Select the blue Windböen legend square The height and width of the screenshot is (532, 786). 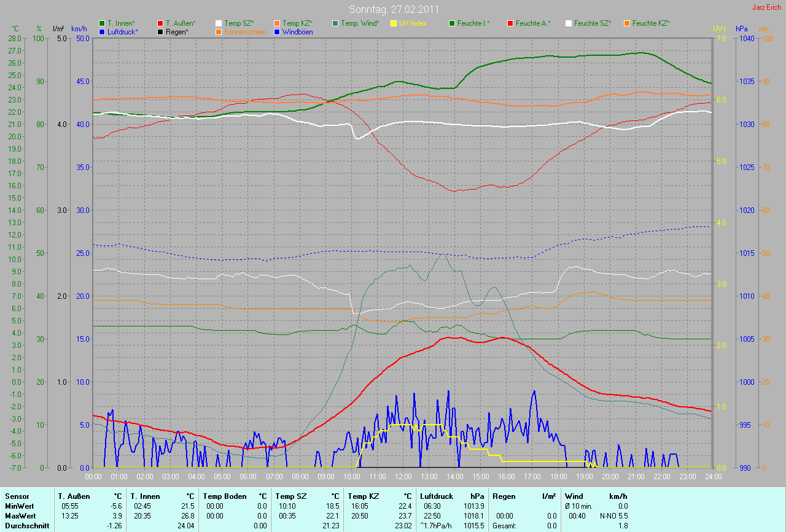click(278, 31)
